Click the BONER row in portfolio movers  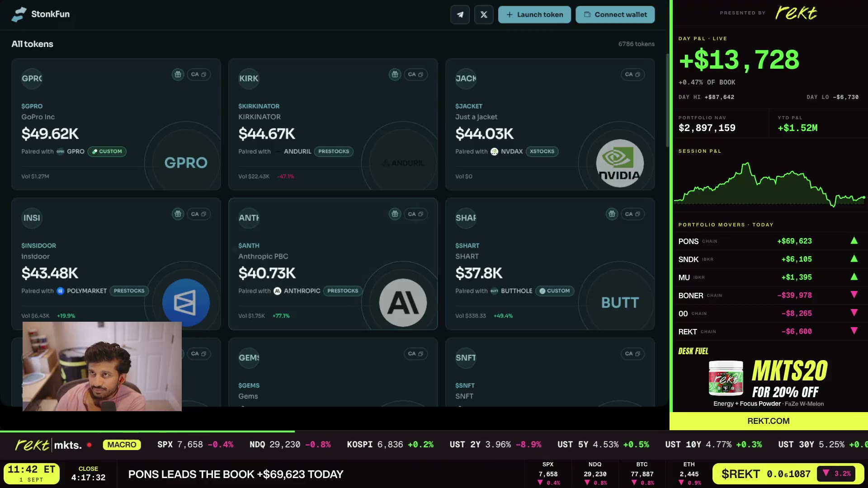pyautogui.click(x=768, y=296)
